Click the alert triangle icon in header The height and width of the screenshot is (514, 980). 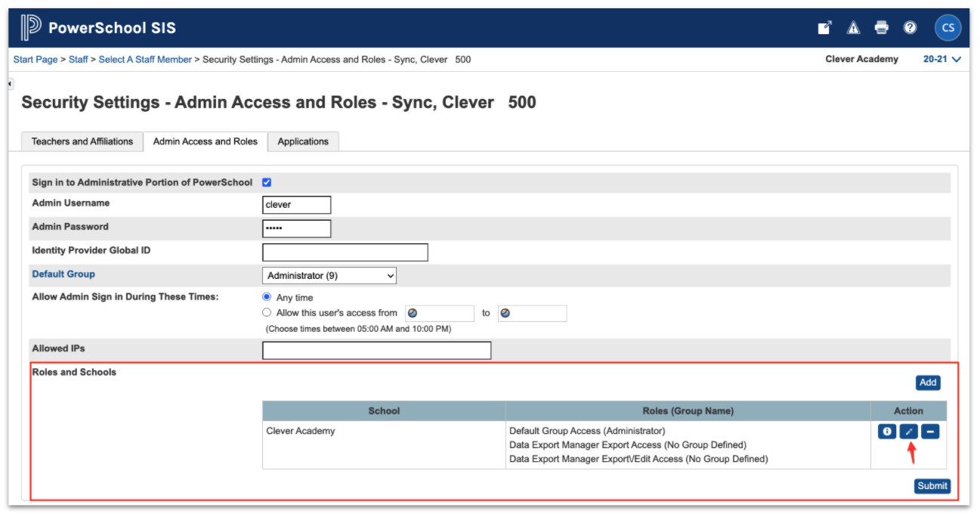(853, 26)
